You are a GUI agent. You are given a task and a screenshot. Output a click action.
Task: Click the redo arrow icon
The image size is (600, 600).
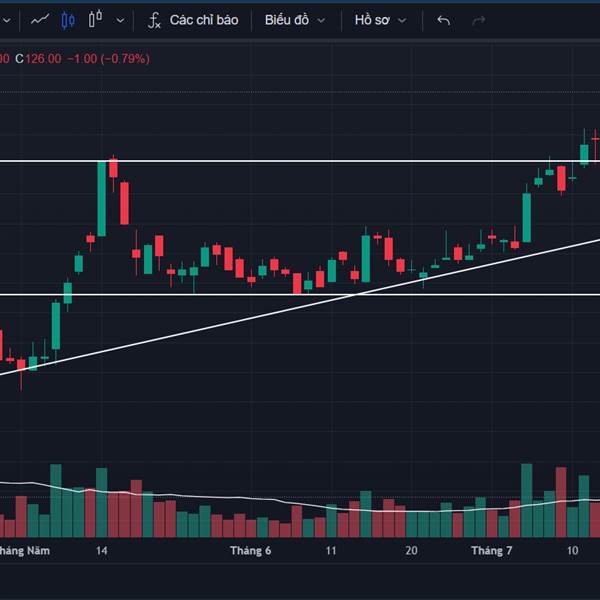tap(478, 20)
